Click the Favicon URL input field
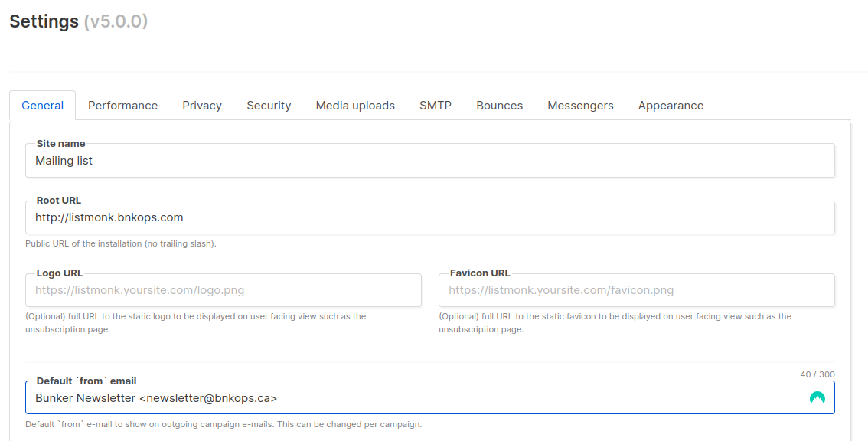This screenshot has height=441, width=868. coord(637,289)
